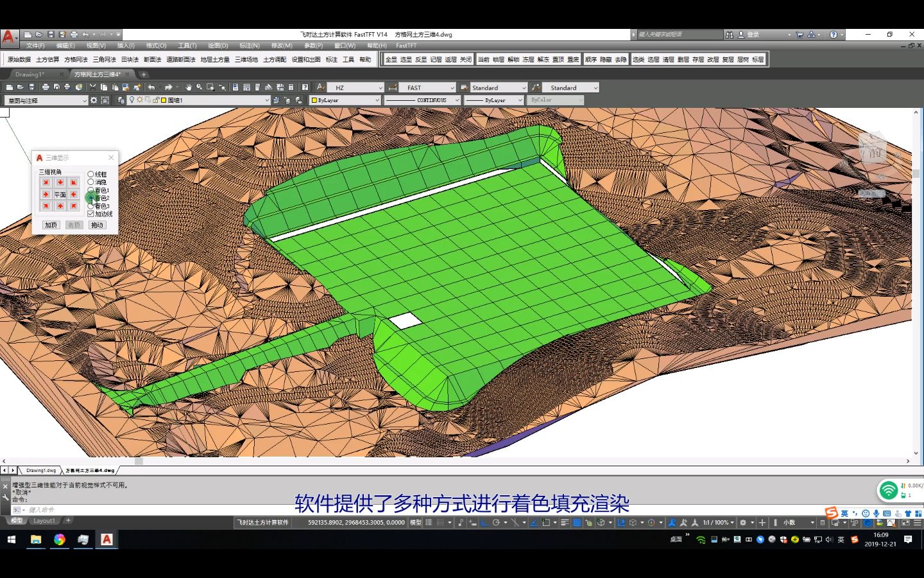Click the right-pointing view arrow beside 平面
This screenshot has height=578, width=924.
tap(46, 194)
